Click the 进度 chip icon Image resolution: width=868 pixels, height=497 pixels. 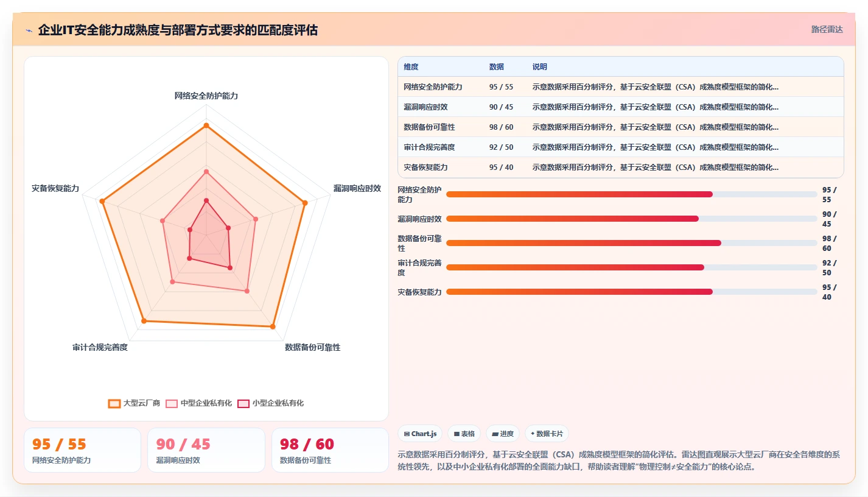pos(495,434)
